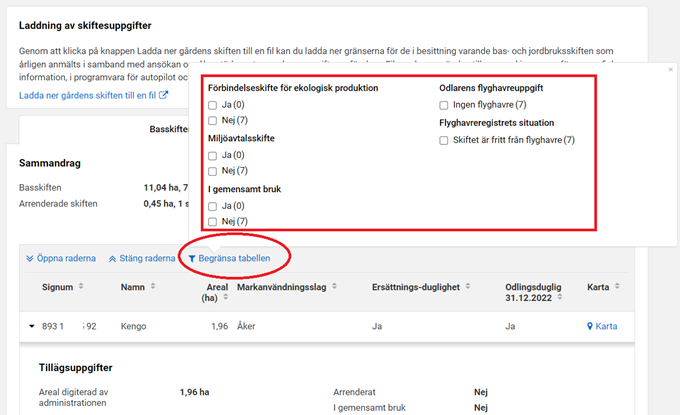Sort table by Namn column arrows

[x=152, y=288]
